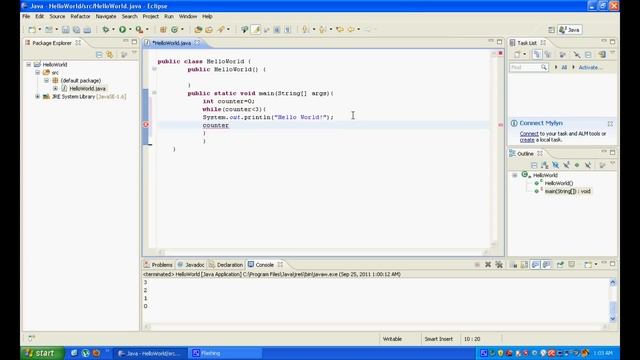Image resolution: width=640 pixels, height=360 pixels.
Task: Click the Open Type toolbar icon
Action: tap(198, 29)
